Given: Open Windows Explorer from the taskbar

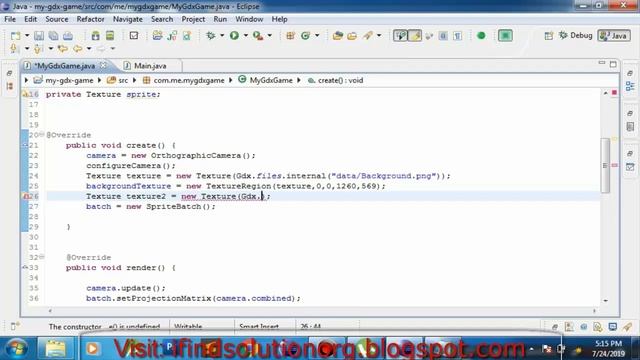Looking at the screenshot, I should 56,349.
